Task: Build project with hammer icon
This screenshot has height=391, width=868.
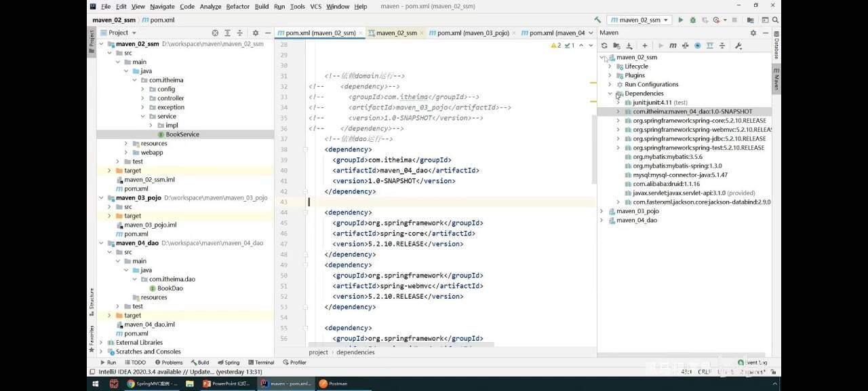Action: (597, 20)
